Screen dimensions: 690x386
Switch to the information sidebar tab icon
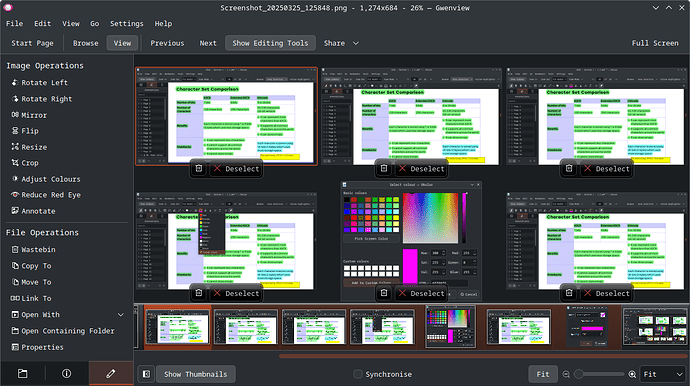coord(66,374)
